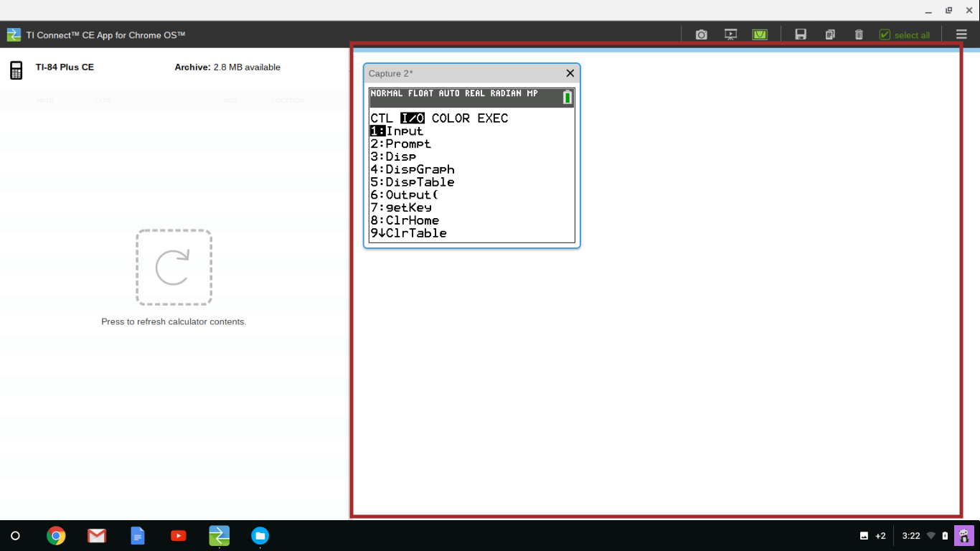980x551 pixels.
Task: Open the presentation mode icon
Action: click(730, 34)
